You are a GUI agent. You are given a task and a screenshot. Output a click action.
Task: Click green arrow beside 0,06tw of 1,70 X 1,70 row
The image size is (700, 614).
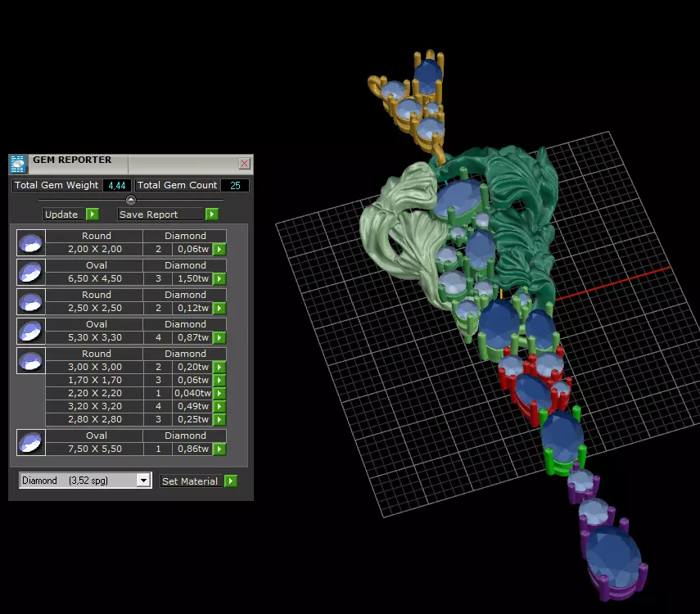click(x=219, y=380)
